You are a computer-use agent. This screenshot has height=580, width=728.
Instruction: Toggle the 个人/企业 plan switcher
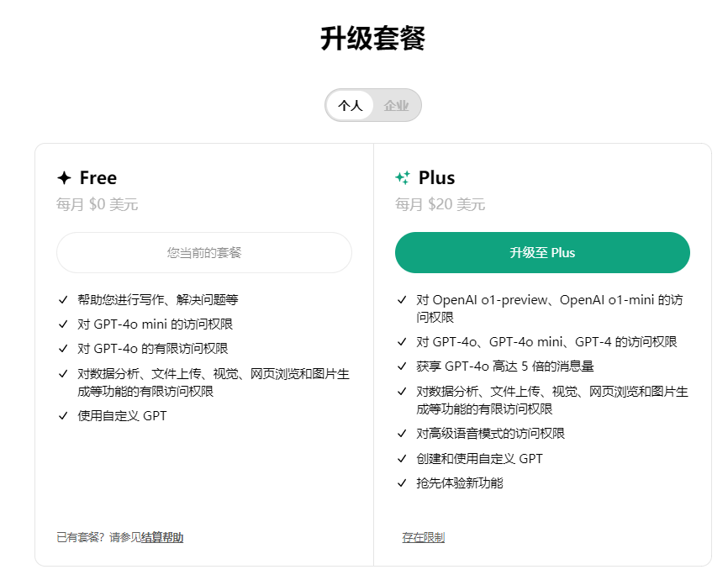click(372, 105)
